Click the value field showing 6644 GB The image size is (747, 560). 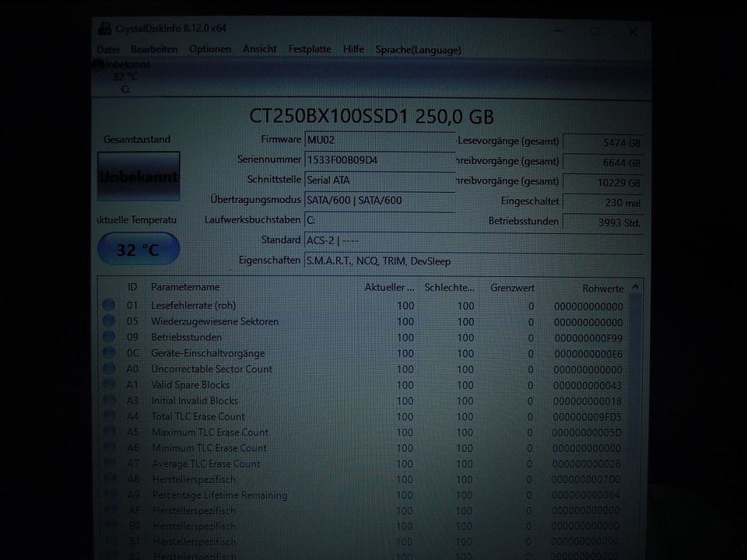[x=603, y=163]
